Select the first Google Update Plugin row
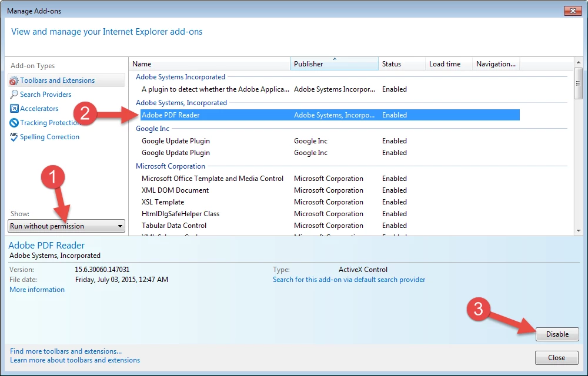This screenshot has width=588, height=376. [x=330, y=141]
